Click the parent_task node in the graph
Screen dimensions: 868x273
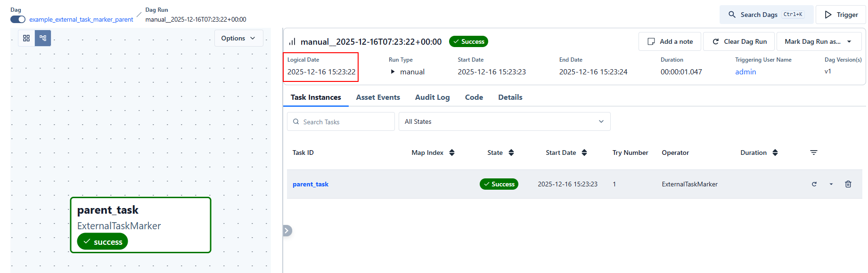pos(140,225)
